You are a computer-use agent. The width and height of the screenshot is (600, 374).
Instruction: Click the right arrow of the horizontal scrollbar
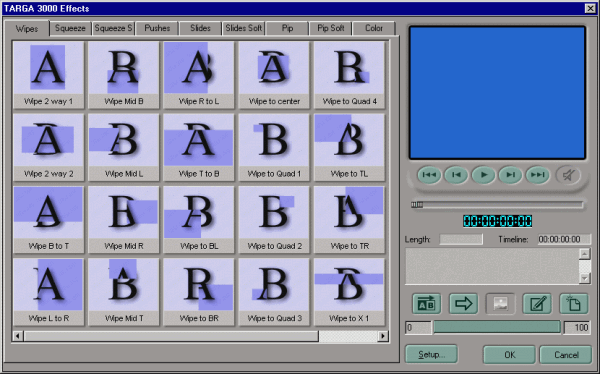(x=383, y=336)
